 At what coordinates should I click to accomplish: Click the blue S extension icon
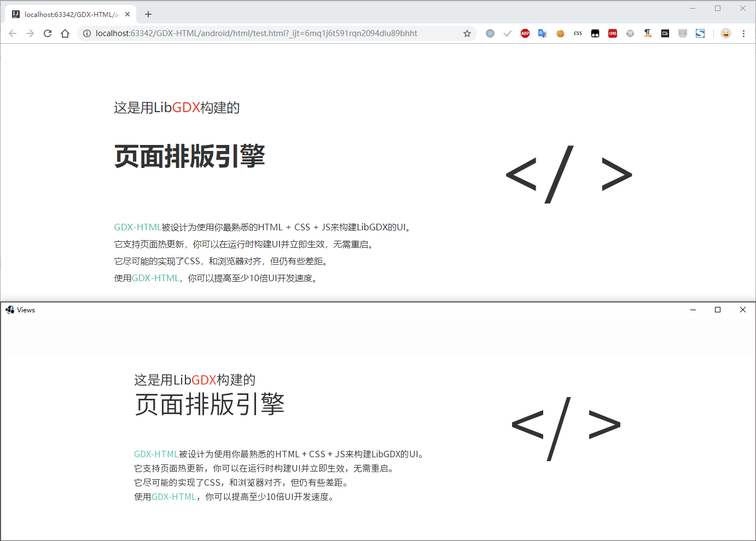point(700,33)
